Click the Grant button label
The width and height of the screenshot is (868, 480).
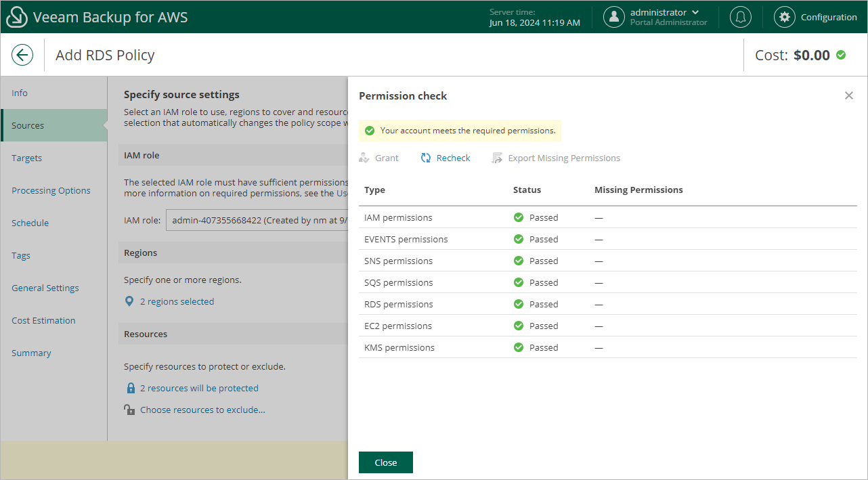coord(387,158)
